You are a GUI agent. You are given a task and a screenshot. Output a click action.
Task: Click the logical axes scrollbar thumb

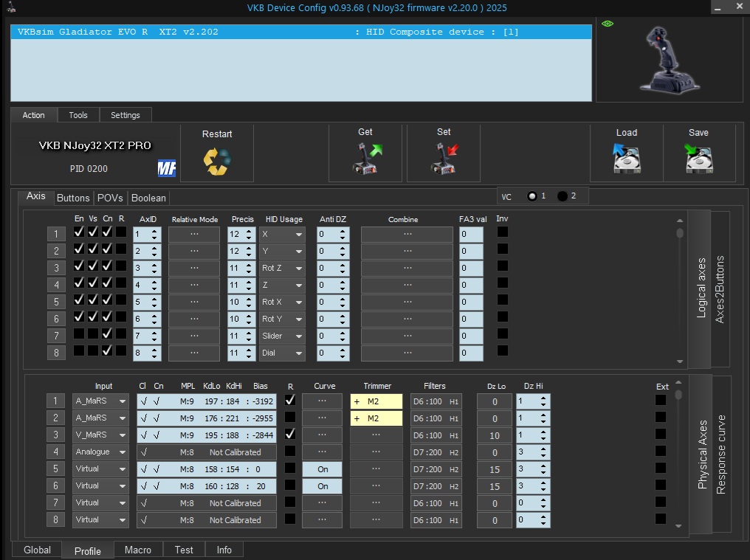coord(680,233)
